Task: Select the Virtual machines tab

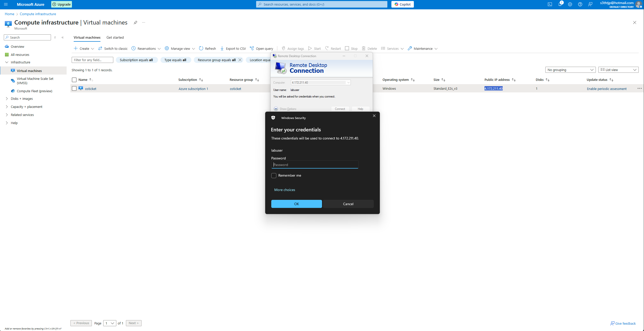Action: [87, 37]
